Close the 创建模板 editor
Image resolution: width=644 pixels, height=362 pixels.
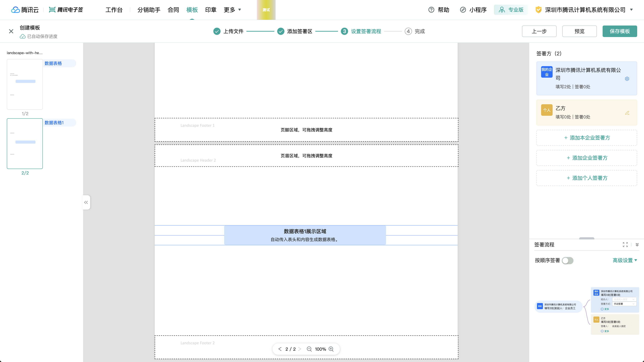11,31
